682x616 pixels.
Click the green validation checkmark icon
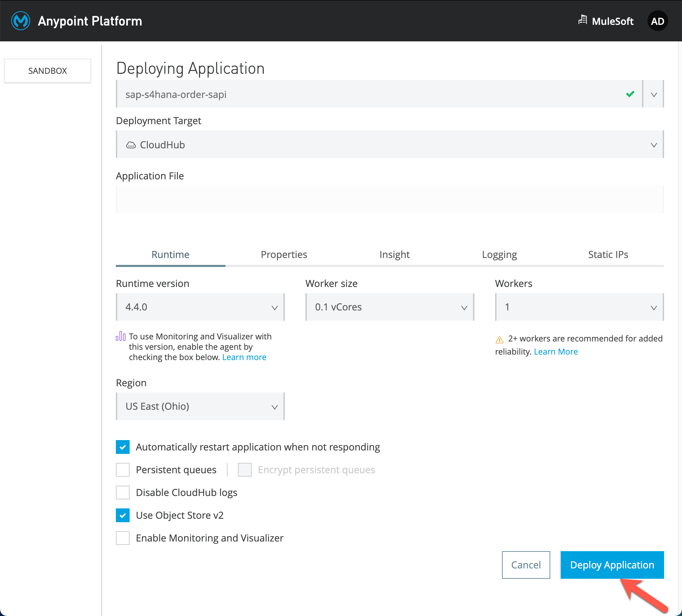630,94
